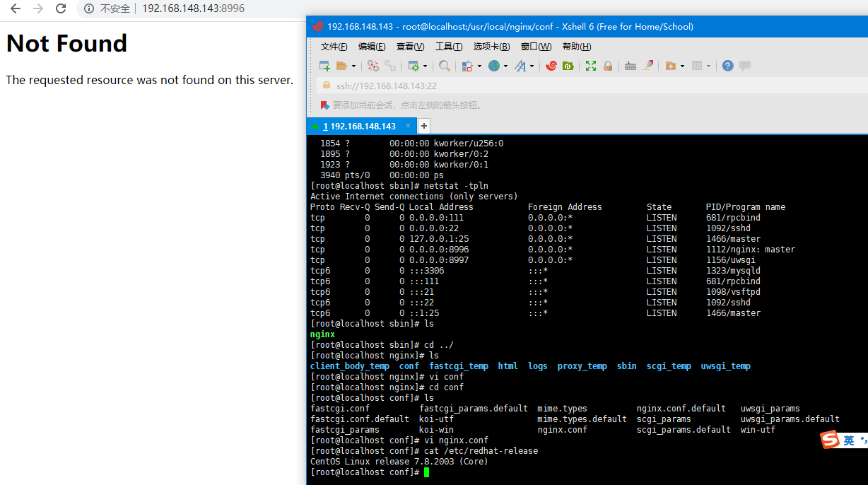Click 'mime.types.default' in file listing
The image size is (868, 485).
582,419
